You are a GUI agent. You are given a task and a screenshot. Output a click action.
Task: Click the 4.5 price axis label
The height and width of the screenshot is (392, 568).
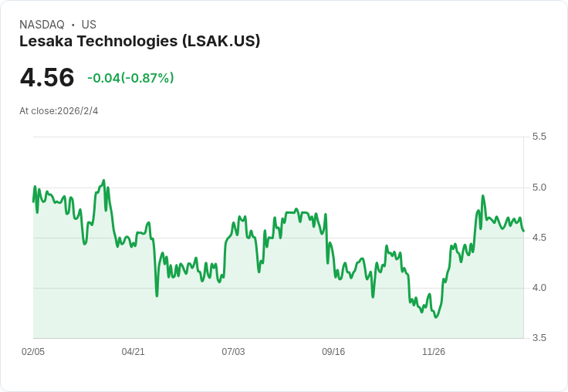(539, 238)
